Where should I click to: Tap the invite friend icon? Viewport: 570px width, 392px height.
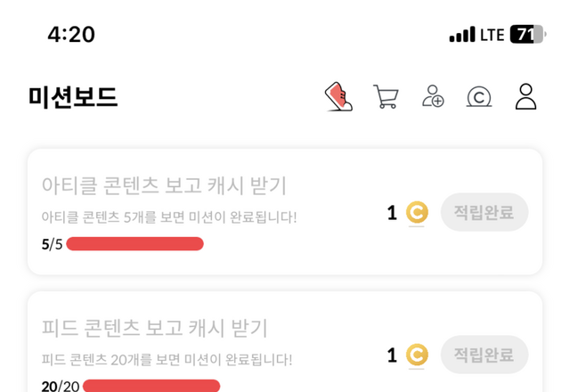point(433,96)
